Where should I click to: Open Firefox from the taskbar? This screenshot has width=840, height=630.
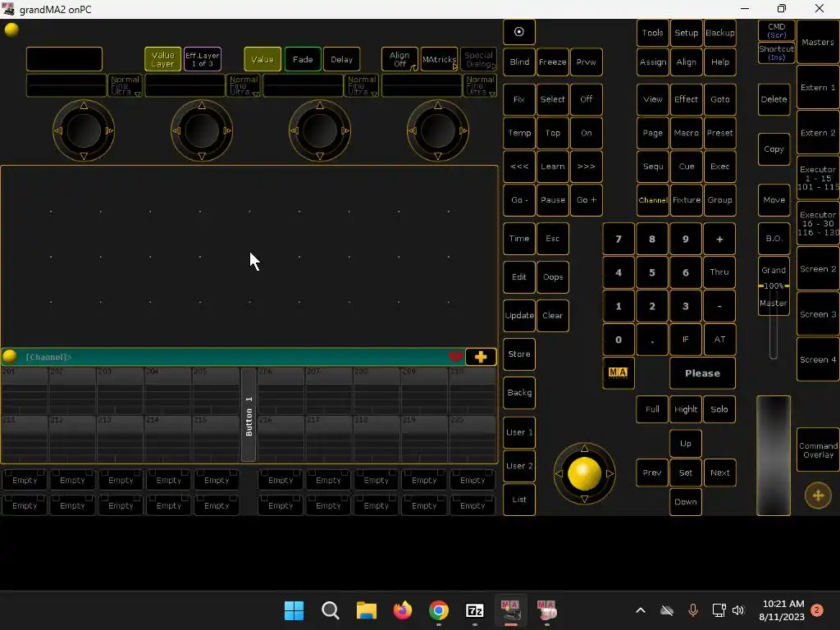click(x=402, y=610)
